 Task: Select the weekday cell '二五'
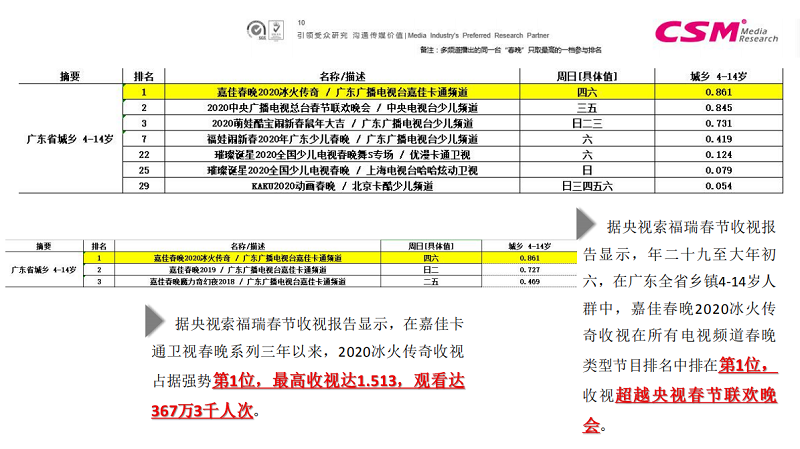click(431, 281)
